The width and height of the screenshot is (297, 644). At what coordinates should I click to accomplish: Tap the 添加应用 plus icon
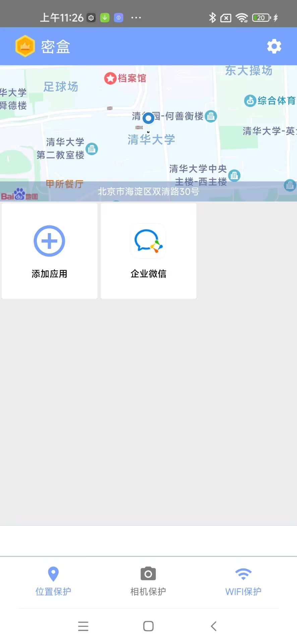[x=49, y=241]
